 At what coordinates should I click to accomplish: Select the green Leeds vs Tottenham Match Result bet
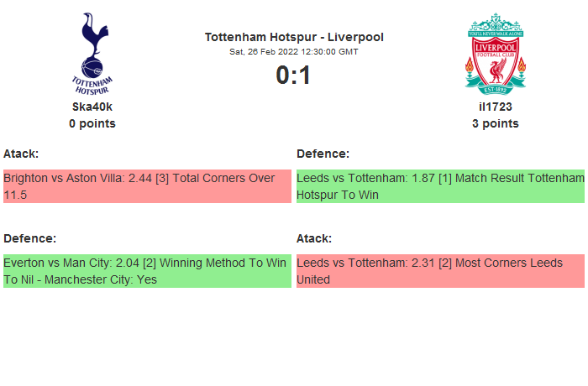point(440,186)
